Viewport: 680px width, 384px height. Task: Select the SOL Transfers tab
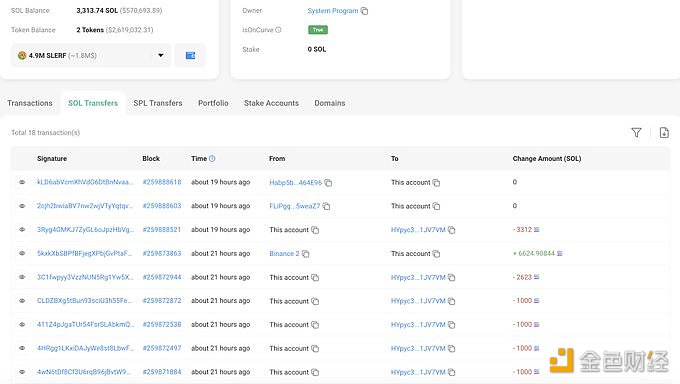click(93, 103)
